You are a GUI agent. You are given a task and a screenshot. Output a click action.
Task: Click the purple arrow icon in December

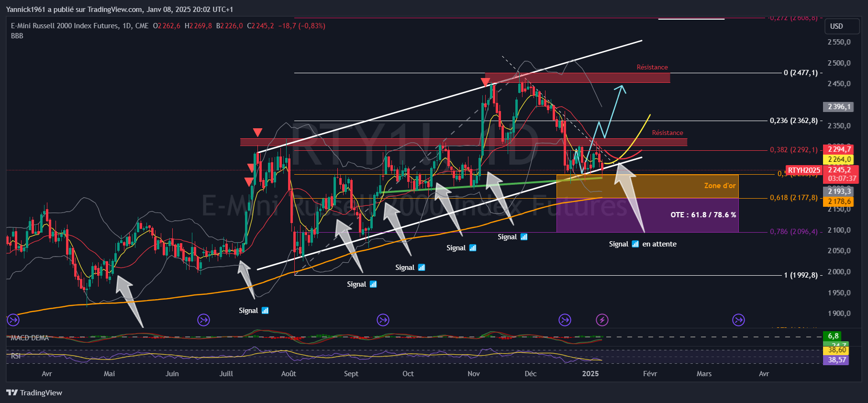coord(565,320)
